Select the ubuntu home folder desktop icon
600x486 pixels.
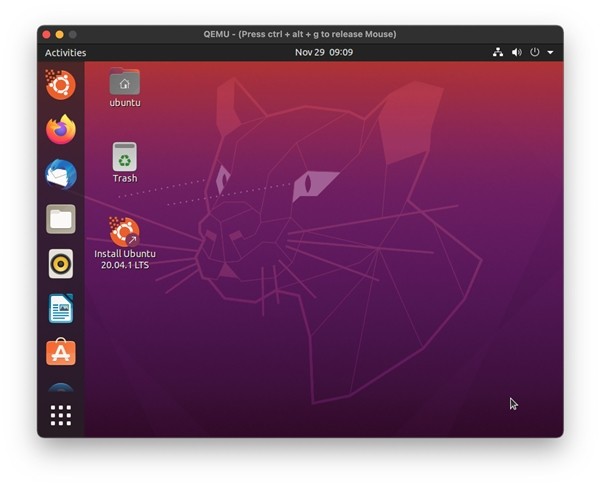point(125,87)
